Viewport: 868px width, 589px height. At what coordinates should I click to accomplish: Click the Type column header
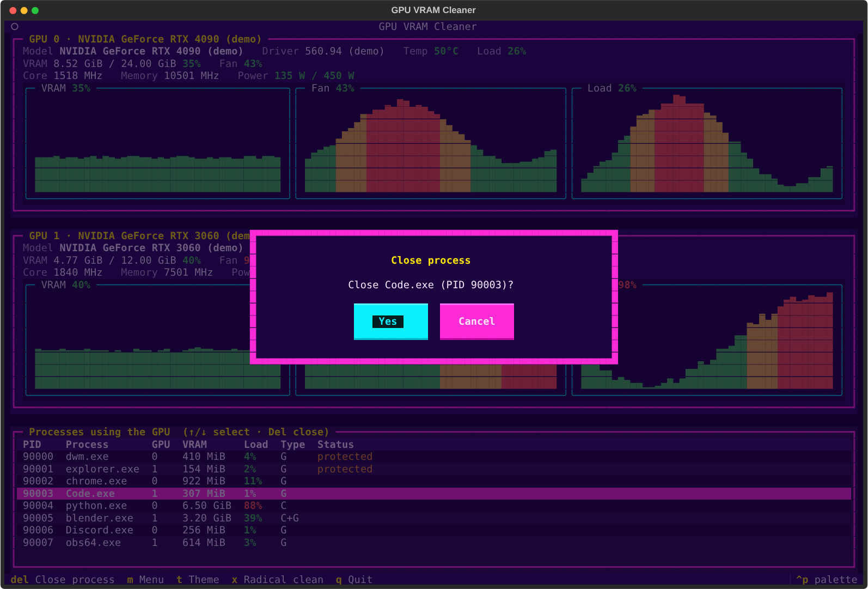[293, 445]
